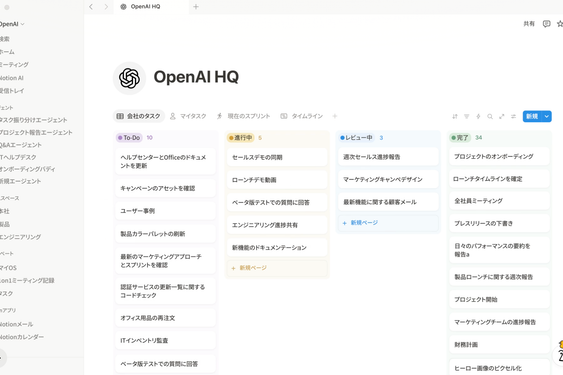Image resolution: width=563 pixels, height=375 pixels.
Task: Open the 財務計画 card
Action: pos(499,345)
